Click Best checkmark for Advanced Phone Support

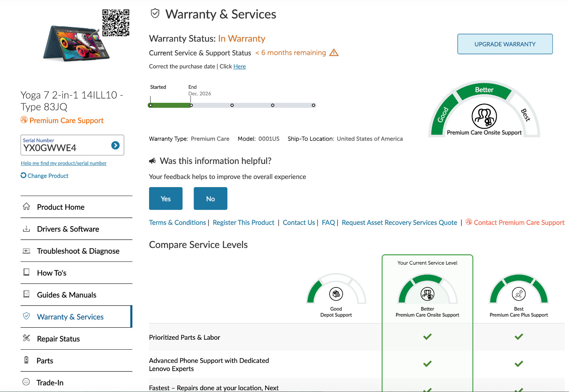519,364
